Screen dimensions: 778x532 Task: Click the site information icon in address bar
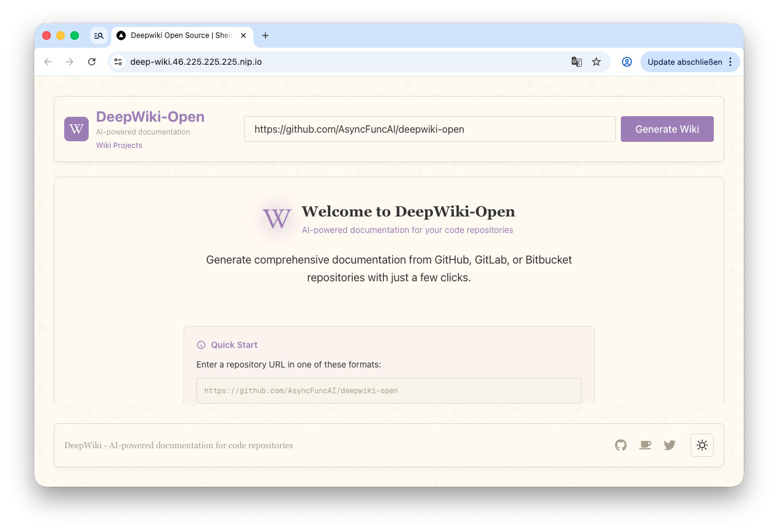click(x=119, y=62)
